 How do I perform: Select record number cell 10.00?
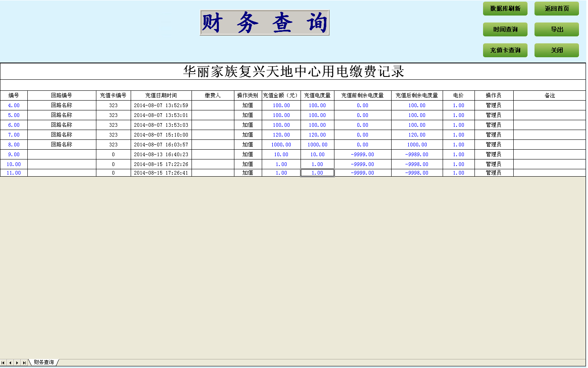click(x=14, y=164)
